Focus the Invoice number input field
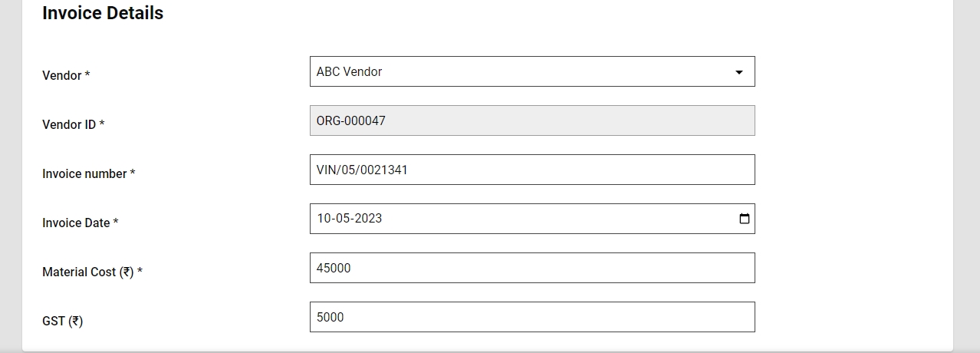The image size is (980, 353). coord(531,170)
